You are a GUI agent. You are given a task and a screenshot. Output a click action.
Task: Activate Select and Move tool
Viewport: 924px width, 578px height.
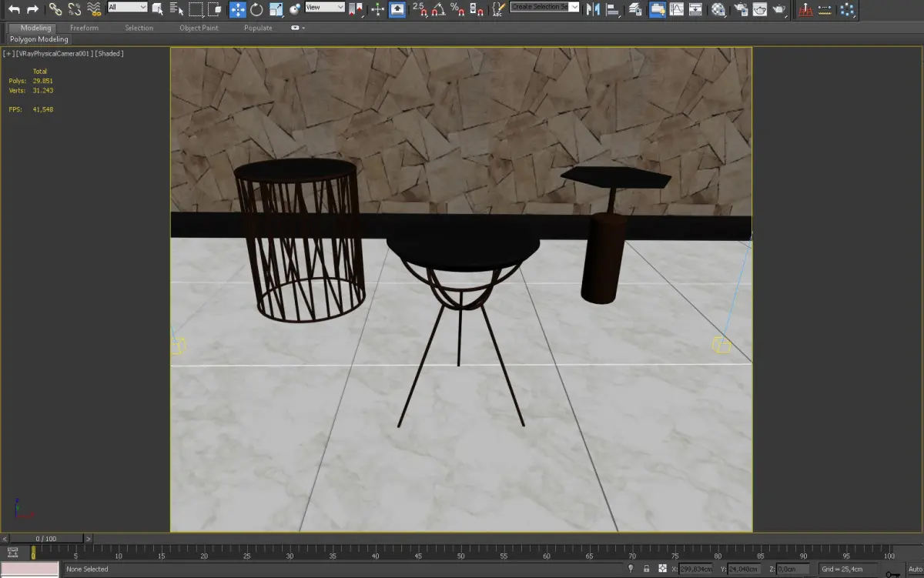point(237,9)
